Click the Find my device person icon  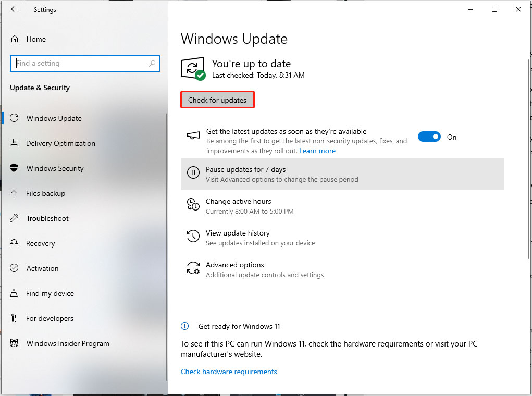pos(14,293)
